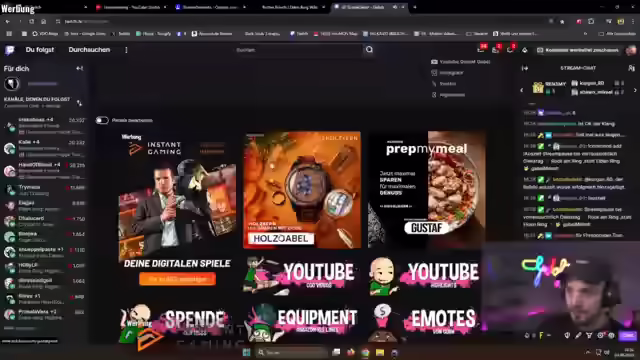Open the three-dot more menu
640x360 pixels.
[126, 50]
